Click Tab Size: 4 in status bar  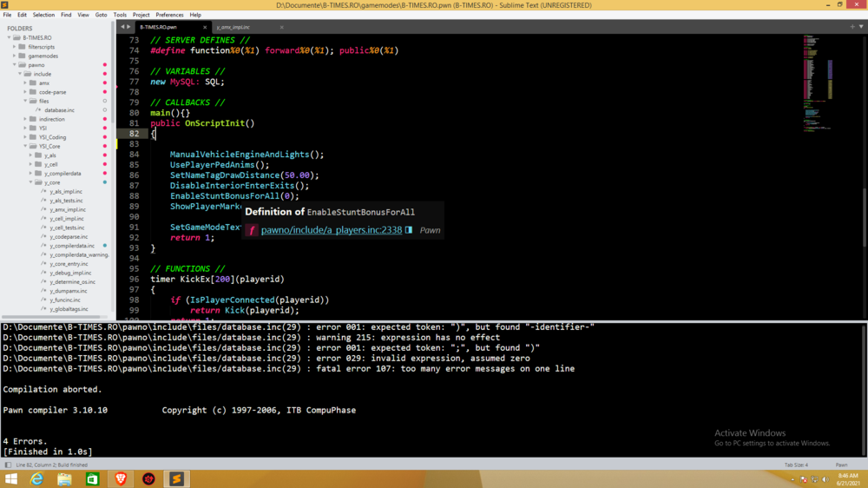tap(796, 465)
